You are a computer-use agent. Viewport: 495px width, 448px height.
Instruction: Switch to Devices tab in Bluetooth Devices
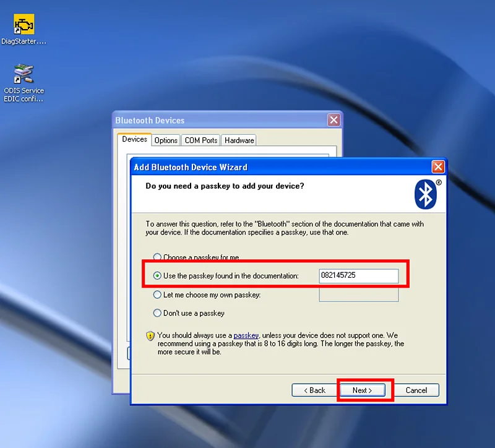coord(134,139)
